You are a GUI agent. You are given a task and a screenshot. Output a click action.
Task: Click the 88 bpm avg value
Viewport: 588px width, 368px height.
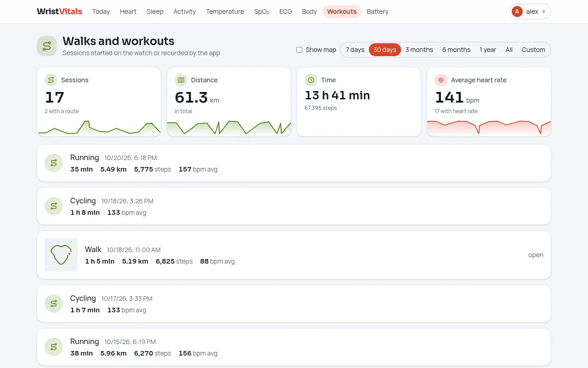click(217, 261)
